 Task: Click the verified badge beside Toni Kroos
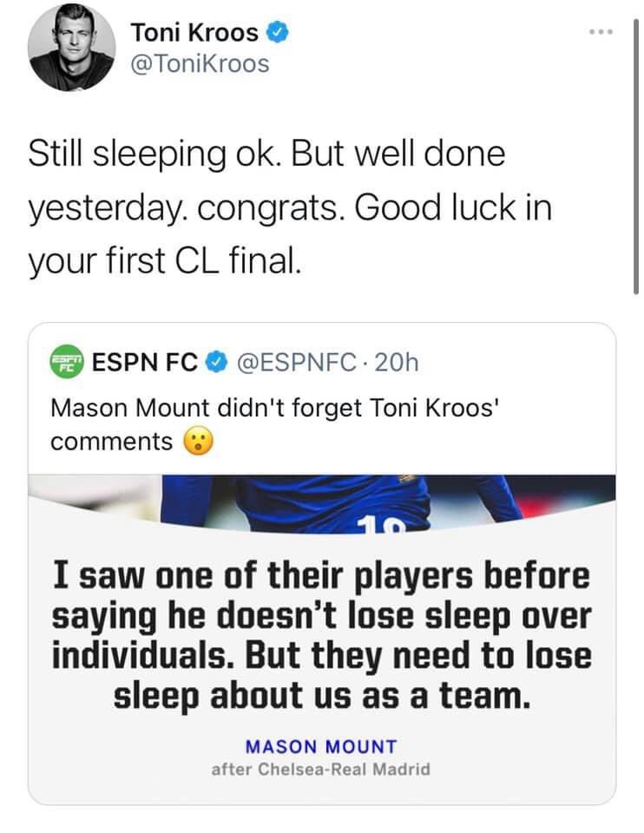click(278, 34)
